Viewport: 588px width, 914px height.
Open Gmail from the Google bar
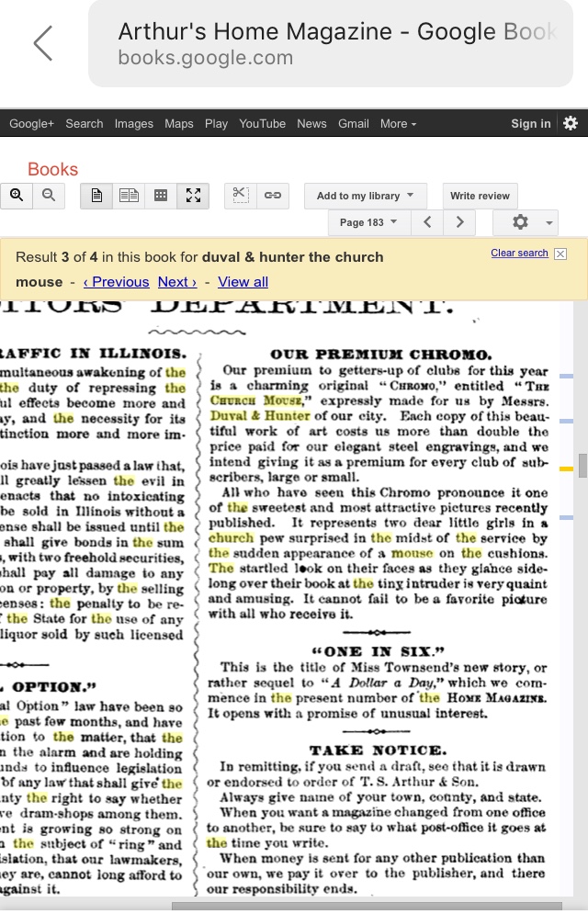tap(353, 124)
